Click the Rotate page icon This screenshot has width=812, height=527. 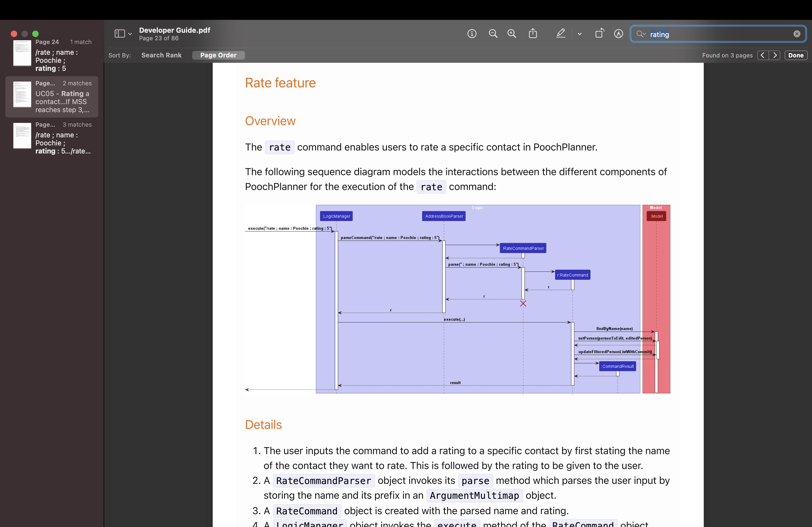(599, 34)
